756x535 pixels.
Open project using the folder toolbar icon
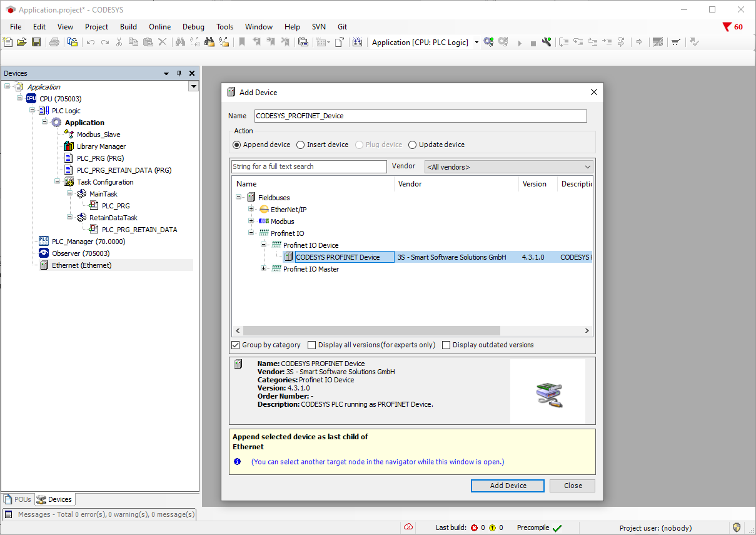pos(22,43)
